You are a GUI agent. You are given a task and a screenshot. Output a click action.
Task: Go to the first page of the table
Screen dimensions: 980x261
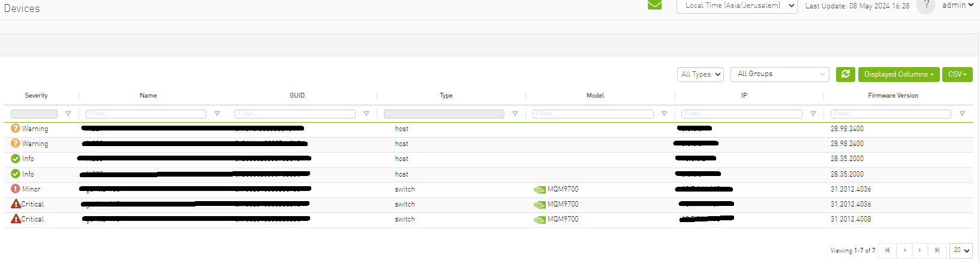[888, 250]
